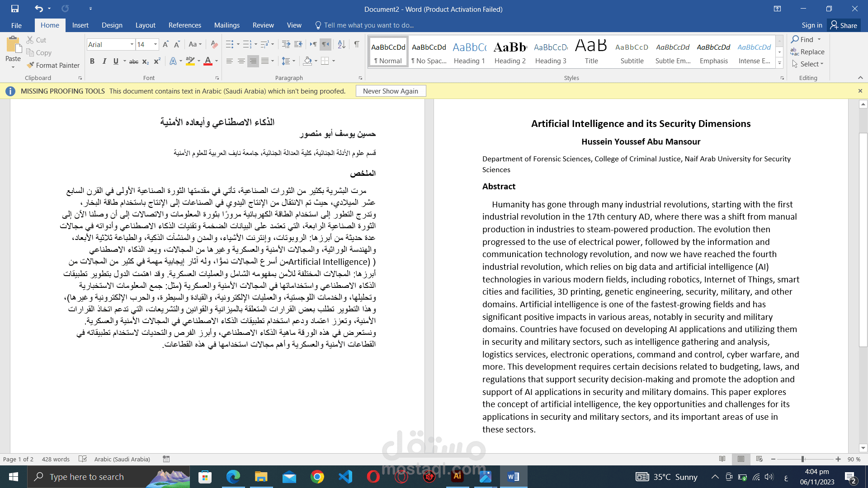Click the Never Show Again button
Screen dimensions: 868x488
click(x=391, y=91)
